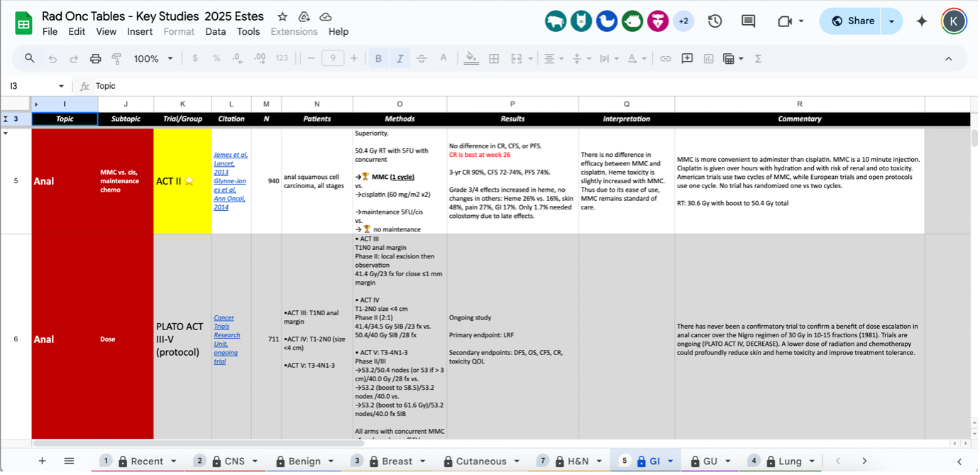Open the Tools menu
Viewport: 980px width, 475px height.
248,31
